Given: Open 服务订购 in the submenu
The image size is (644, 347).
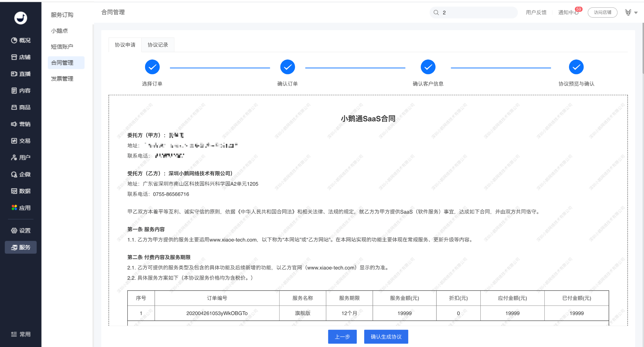Looking at the screenshot, I should pyautogui.click(x=62, y=15).
